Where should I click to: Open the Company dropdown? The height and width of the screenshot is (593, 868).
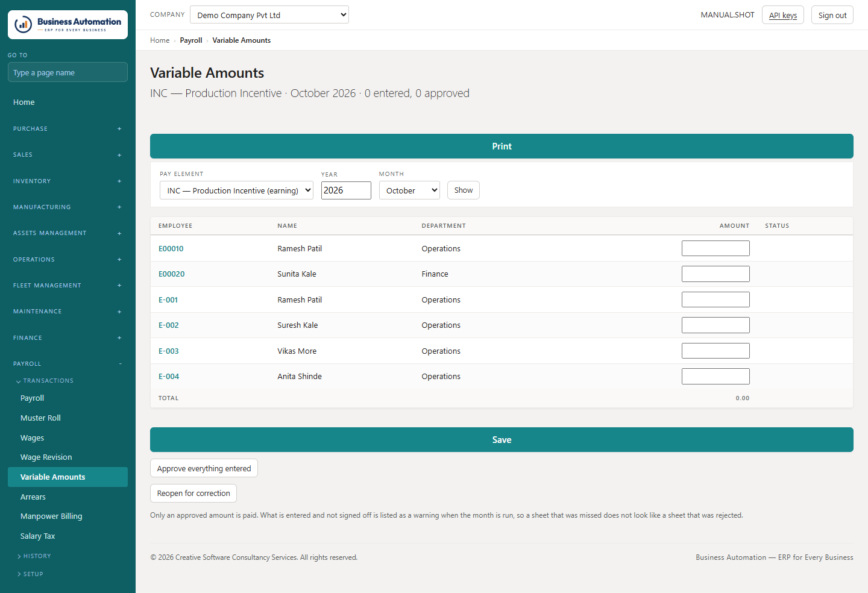(x=269, y=15)
